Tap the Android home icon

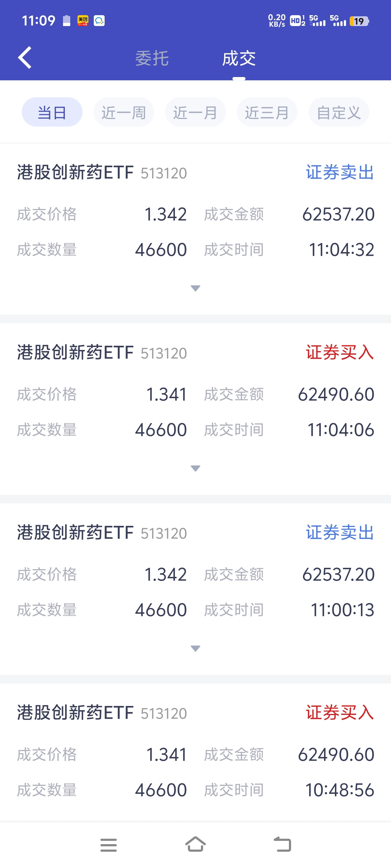point(195,844)
